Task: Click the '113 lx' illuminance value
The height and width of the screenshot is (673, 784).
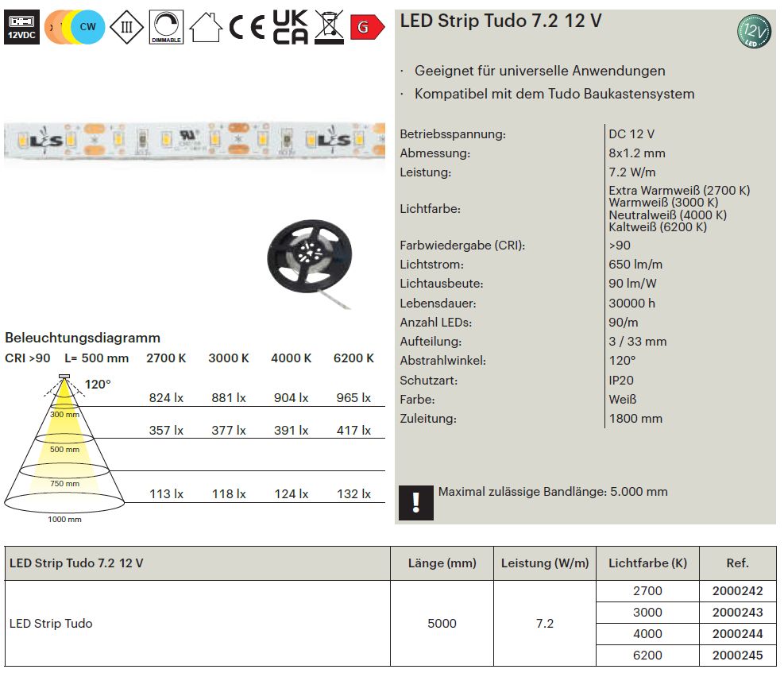Action: point(166,494)
